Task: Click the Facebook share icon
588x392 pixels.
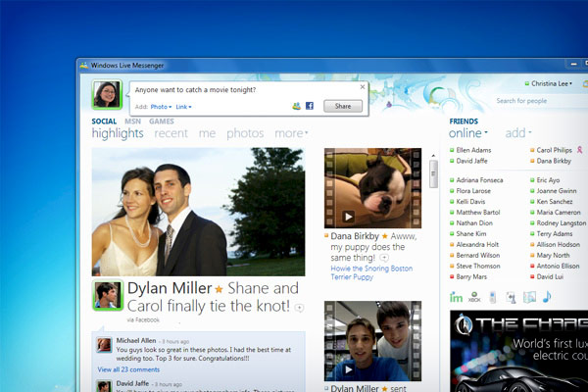Action: [x=310, y=106]
